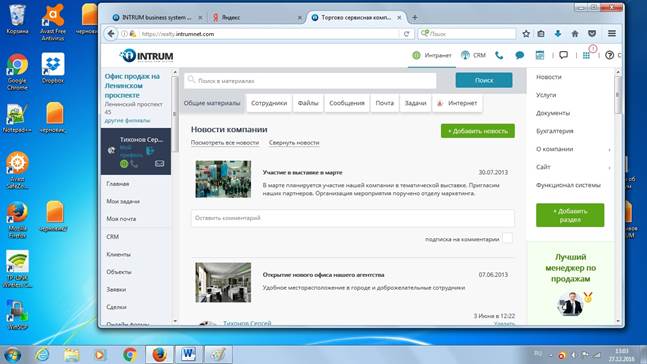647x364 pixels.
Task: Expand the О компании submenu arrow
Action: click(x=609, y=149)
